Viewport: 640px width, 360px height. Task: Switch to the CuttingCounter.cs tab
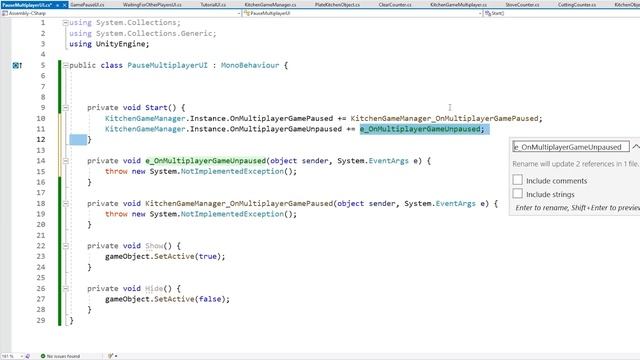coord(577,4)
